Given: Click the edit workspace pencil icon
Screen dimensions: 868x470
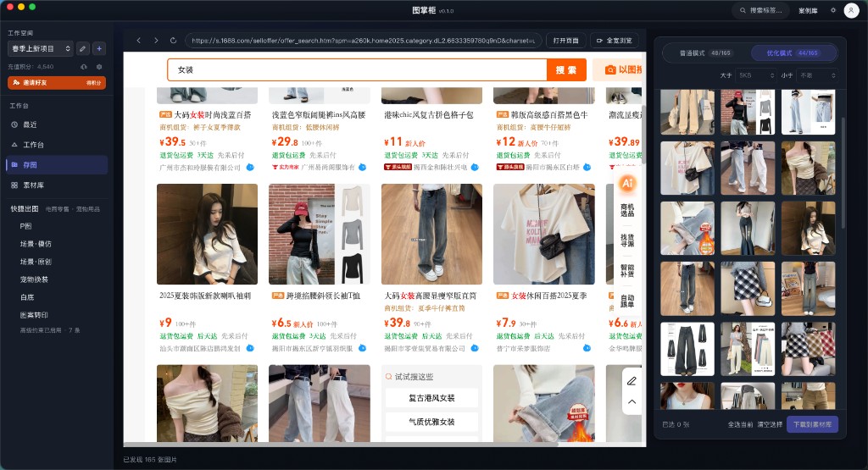Looking at the screenshot, I should click(x=82, y=48).
